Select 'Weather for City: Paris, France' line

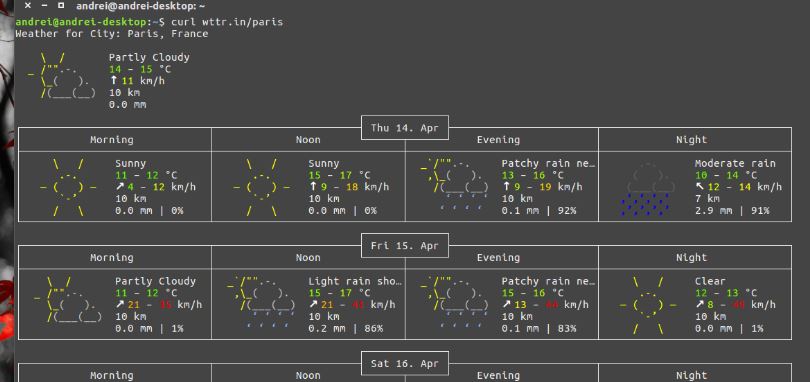tap(112, 34)
